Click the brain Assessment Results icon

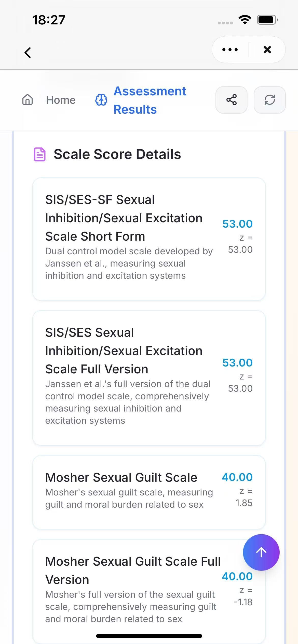click(101, 100)
